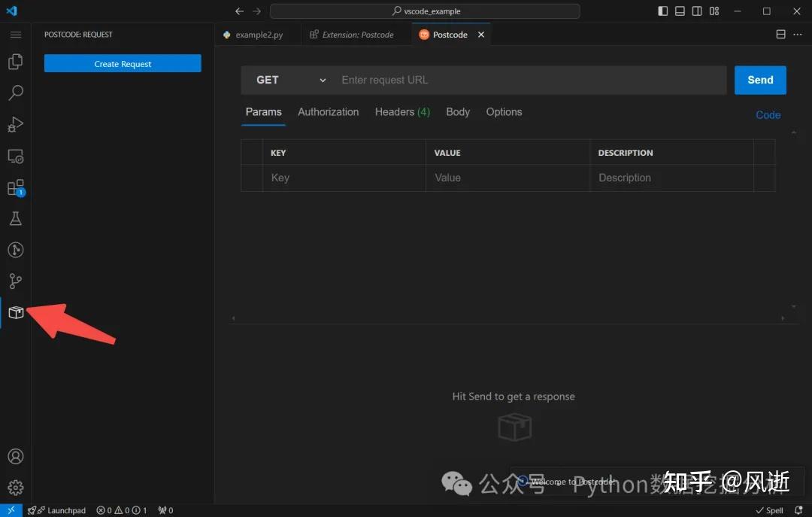This screenshot has width=812, height=517.
Task: Focus the Key parameter cell
Action: coord(344,178)
